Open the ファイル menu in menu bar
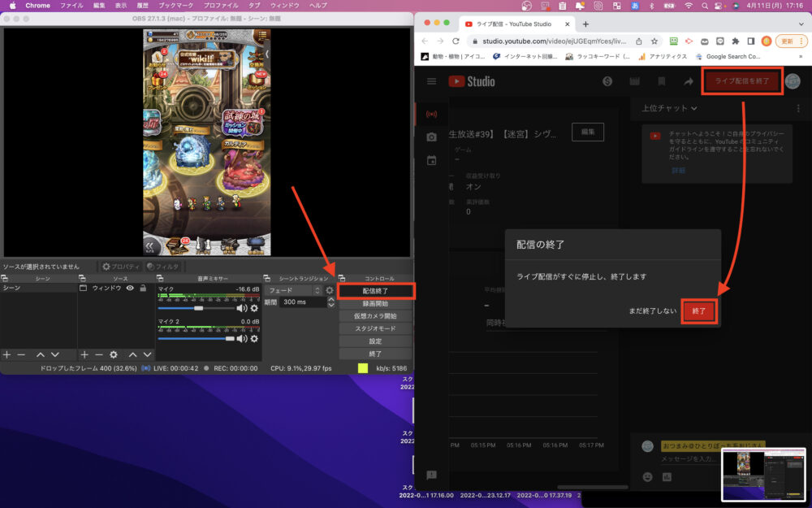This screenshot has width=812, height=508. click(x=71, y=6)
